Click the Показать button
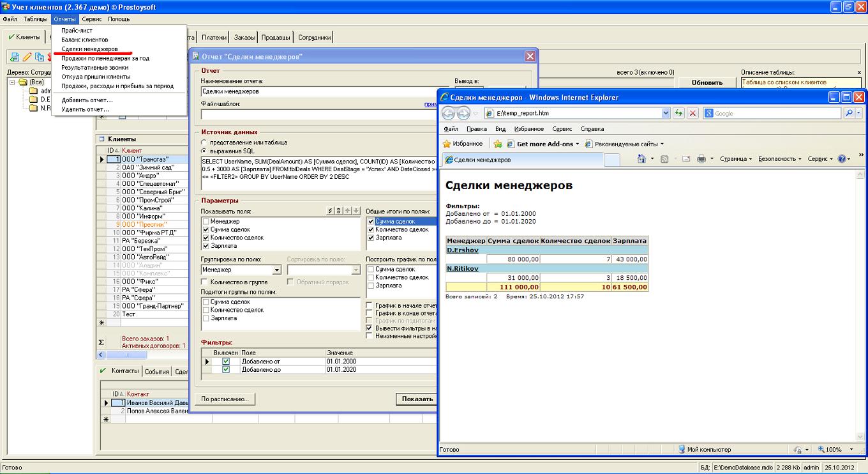Viewport: 868px width, 474px height. [x=417, y=399]
